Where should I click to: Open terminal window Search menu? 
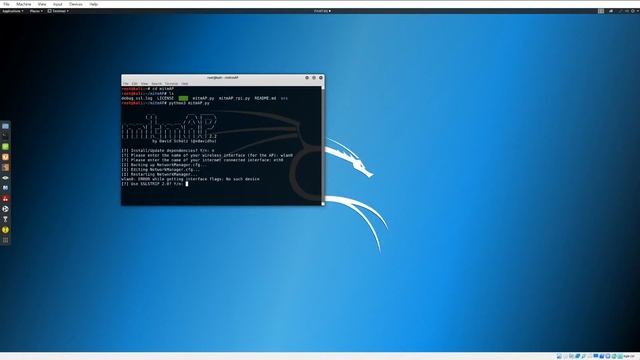coord(157,84)
